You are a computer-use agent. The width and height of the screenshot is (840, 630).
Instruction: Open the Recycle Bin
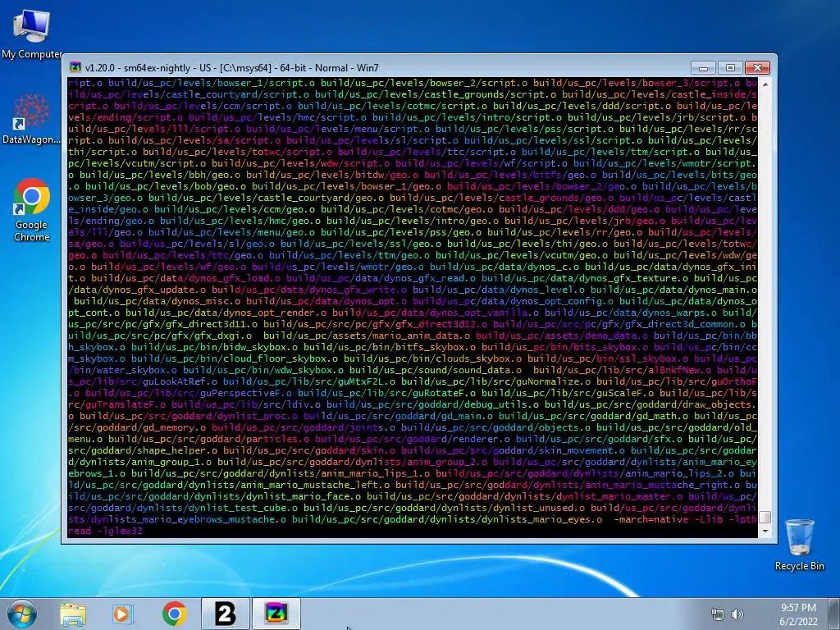click(799, 545)
